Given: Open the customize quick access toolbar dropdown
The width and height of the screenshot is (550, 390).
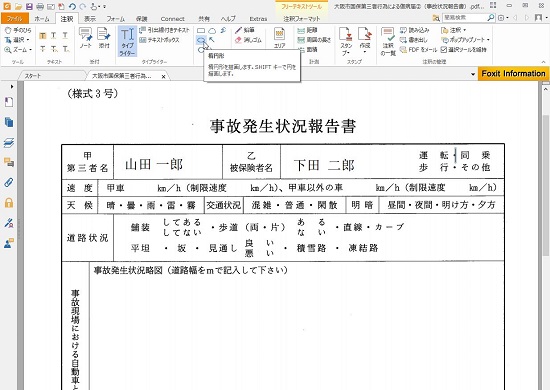Looking at the screenshot, I should tap(105, 7).
